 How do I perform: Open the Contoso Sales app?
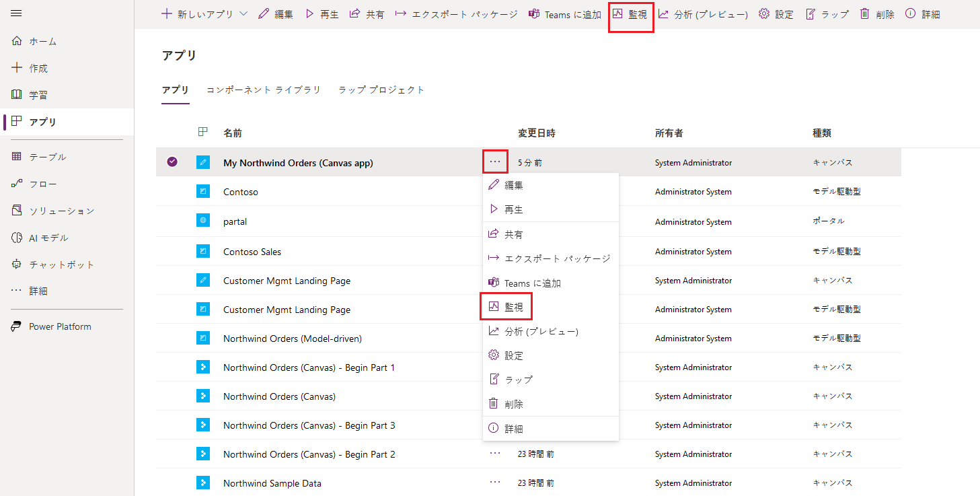point(252,252)
